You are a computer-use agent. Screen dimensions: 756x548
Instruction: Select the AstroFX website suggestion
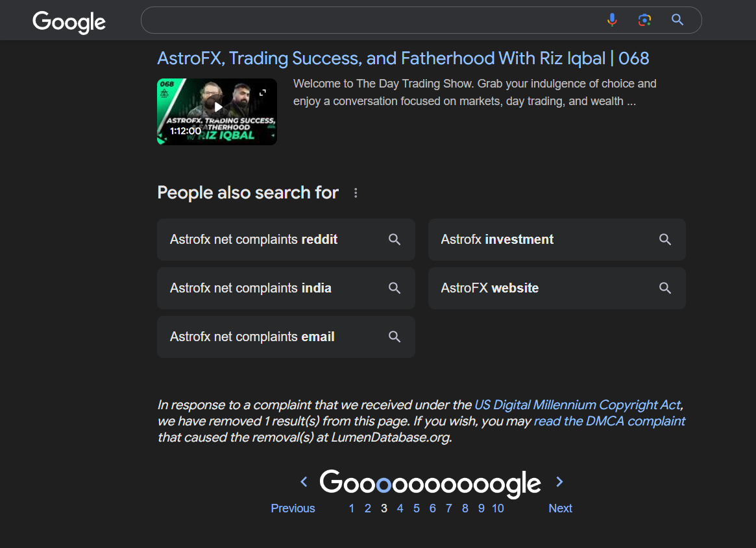pyautogui.click(x=557, y=288)
